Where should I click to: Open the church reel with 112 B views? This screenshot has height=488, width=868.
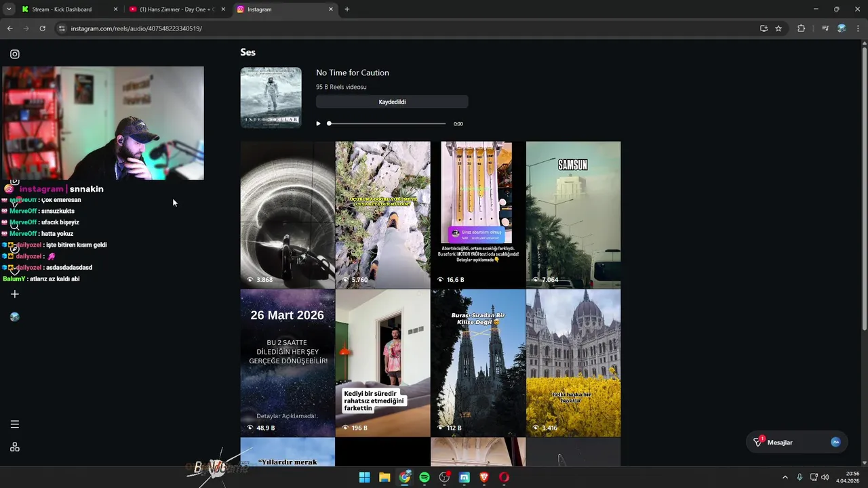click(478, 363)
